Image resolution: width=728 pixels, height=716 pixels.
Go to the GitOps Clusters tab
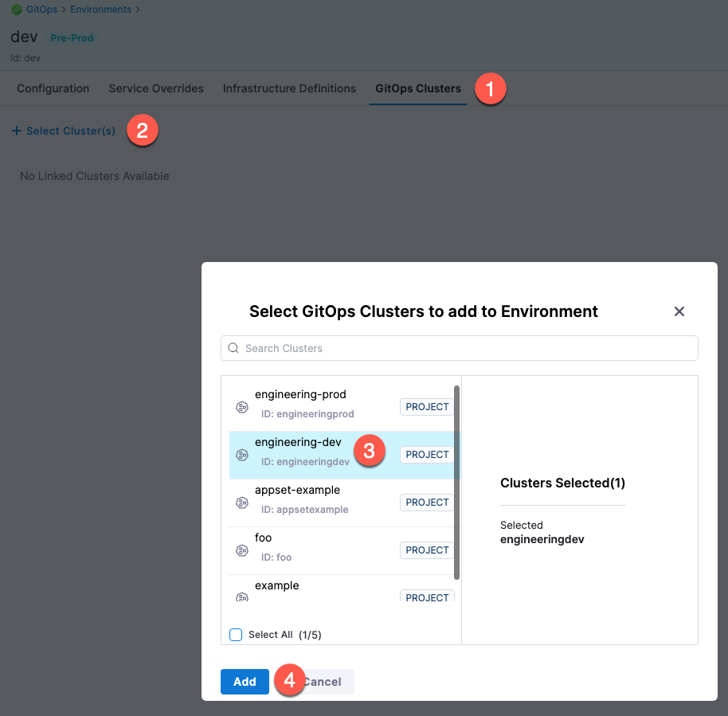418,88
